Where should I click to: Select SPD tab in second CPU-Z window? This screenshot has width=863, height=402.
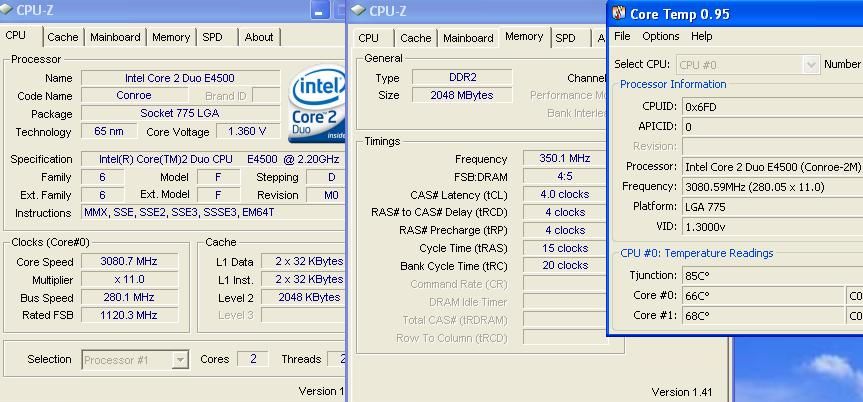(x=565, y=38)
